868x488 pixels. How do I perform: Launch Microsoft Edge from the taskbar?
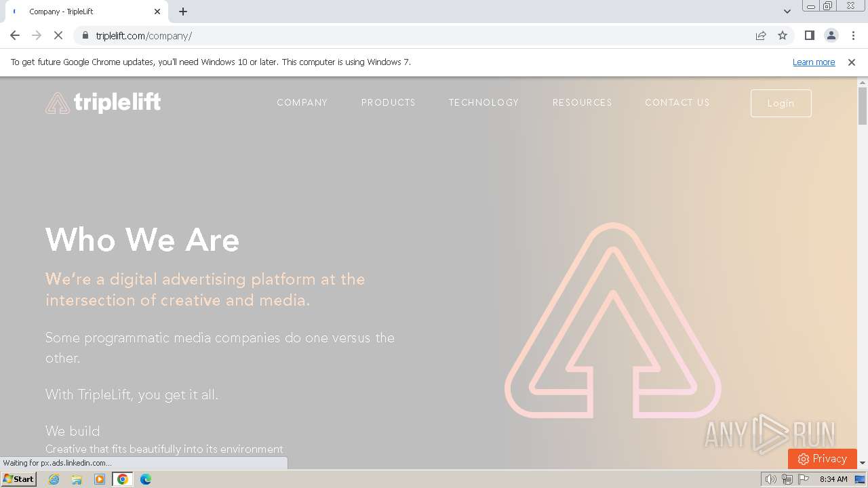[x=146, y=479]
